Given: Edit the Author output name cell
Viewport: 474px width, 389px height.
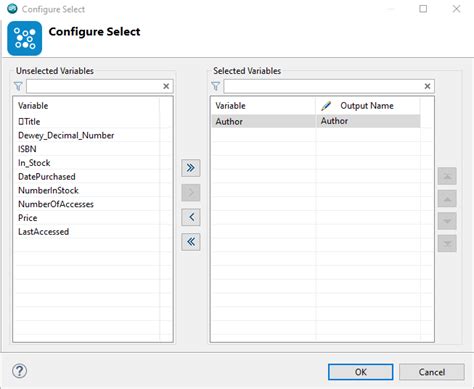Looking at the screenshot, I should [x=368, y=121].
